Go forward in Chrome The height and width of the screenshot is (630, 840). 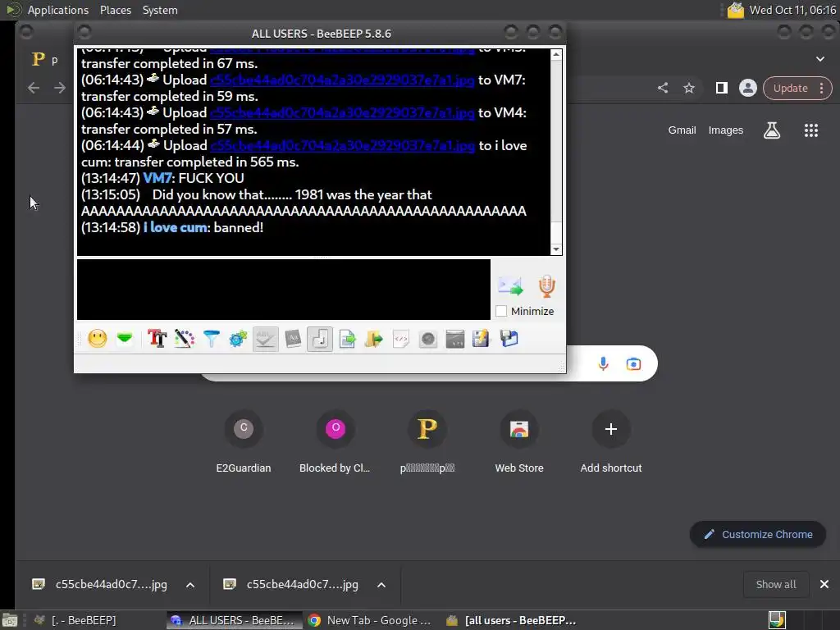pyautogui.click(x=59, y=88)
